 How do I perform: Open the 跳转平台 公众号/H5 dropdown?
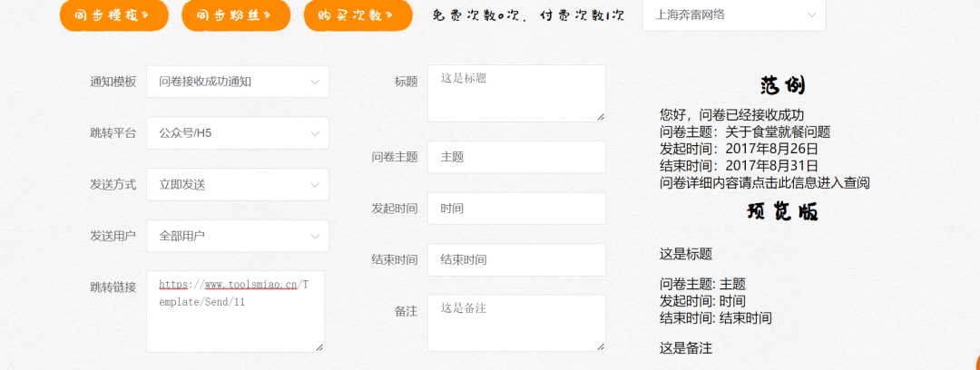coord(238,132)
